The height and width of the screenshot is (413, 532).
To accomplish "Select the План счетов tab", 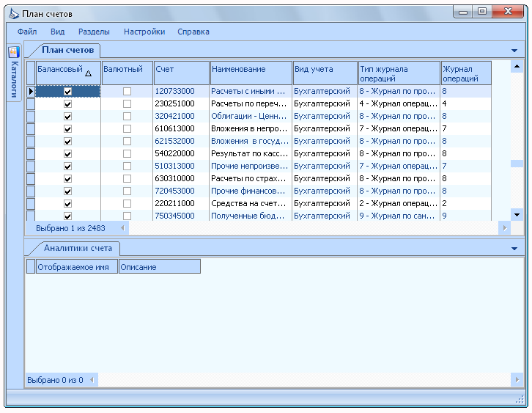I will [x=67, y=50].
